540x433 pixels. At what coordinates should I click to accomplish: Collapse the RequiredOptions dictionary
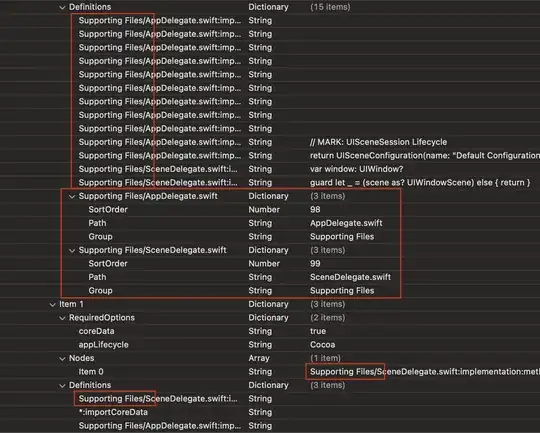62,318
